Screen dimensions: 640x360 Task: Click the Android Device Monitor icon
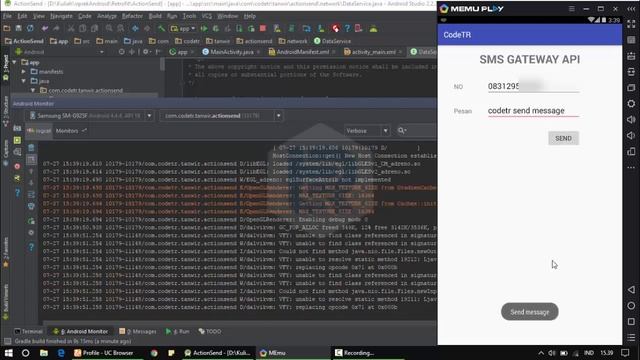tap(373, 29)
